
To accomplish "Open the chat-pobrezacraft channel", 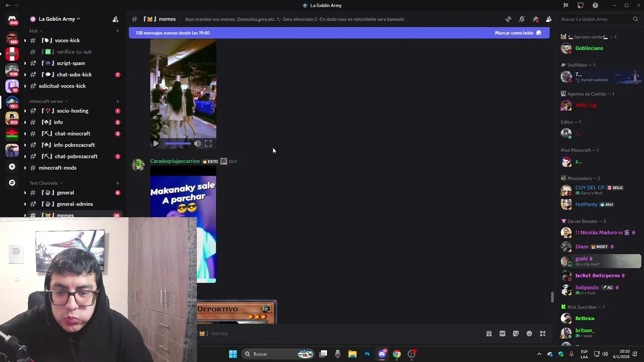I will (x=73, y=156).
